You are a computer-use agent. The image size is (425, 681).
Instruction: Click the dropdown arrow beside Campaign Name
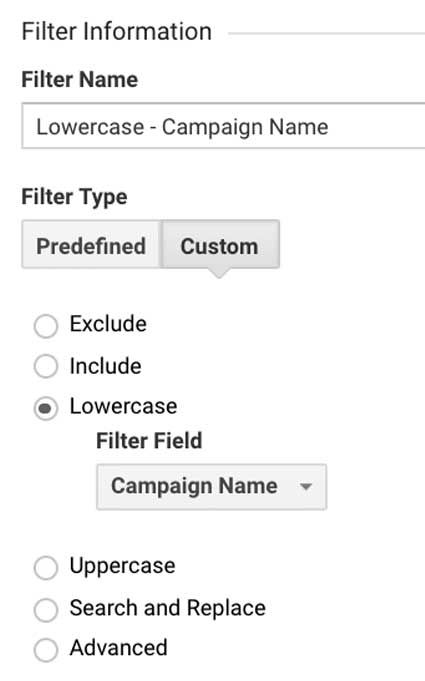pos(306,486)
